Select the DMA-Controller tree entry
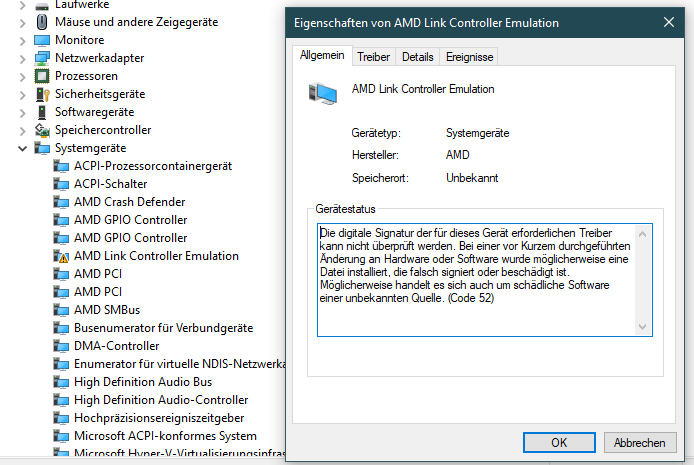This screenshot has height=465, width=694. (x=116, y=346)
